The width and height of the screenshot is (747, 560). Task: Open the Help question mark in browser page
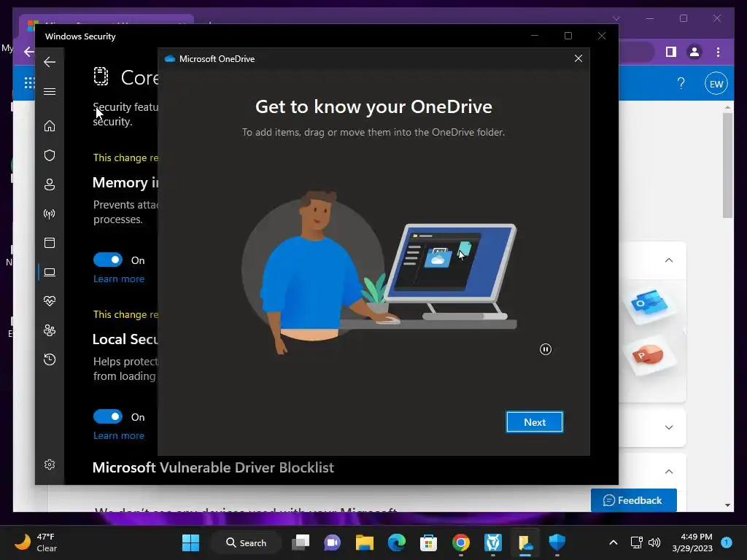[681, 84]
